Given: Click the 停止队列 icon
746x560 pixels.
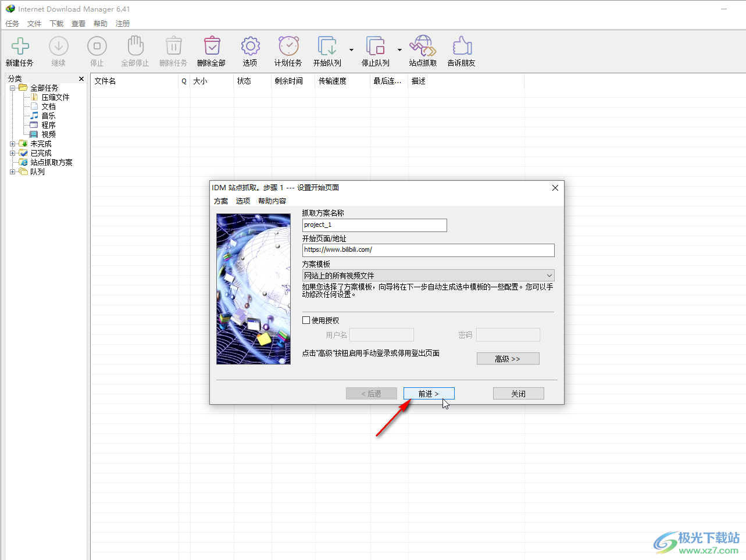Looking at the screenshot, I should (x=376, y=46).
